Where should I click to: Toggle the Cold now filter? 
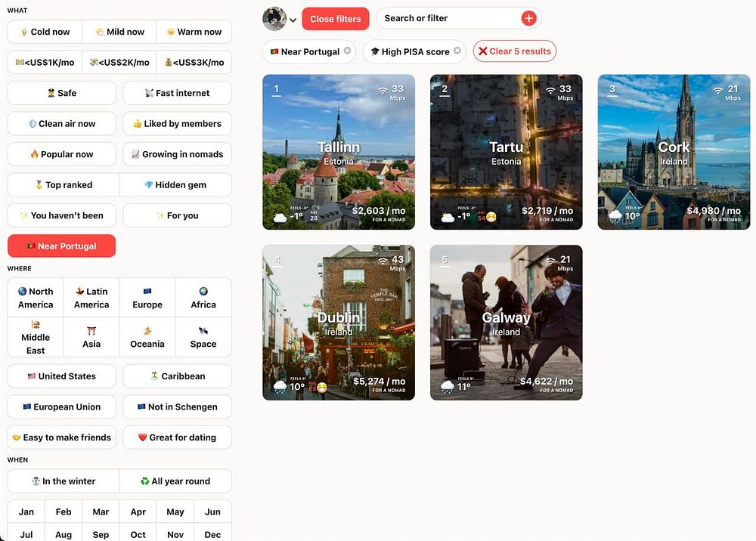[x=45, y=32]
